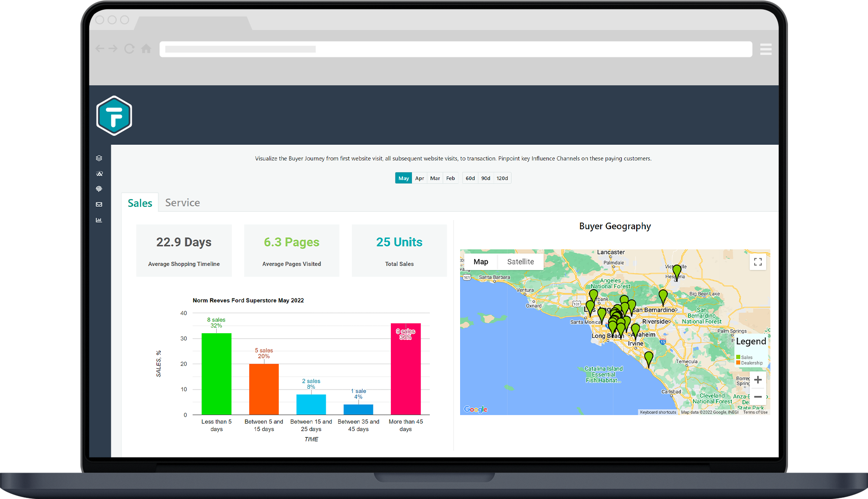Go forward with browser forward arrow
The width and height of the screenshot is (868, 499).
click(x=113, y=49)
